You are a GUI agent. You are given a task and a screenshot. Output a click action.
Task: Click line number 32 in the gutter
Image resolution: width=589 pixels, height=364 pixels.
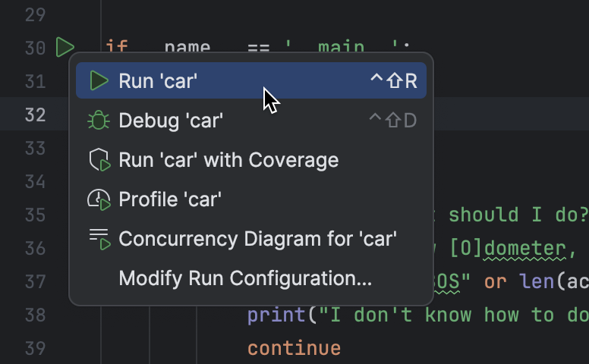pyautogui.click(x=35, y=115)
